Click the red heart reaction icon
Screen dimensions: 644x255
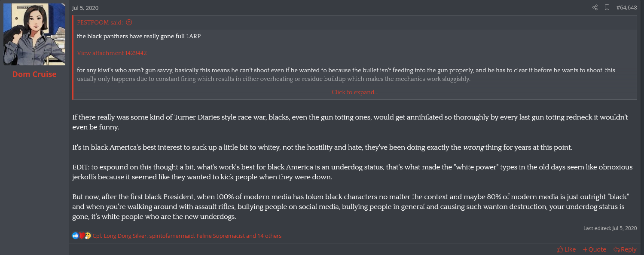82,236
